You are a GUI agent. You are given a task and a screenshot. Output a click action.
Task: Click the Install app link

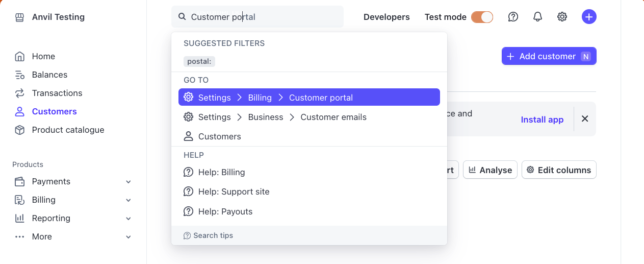pos(542,119)
